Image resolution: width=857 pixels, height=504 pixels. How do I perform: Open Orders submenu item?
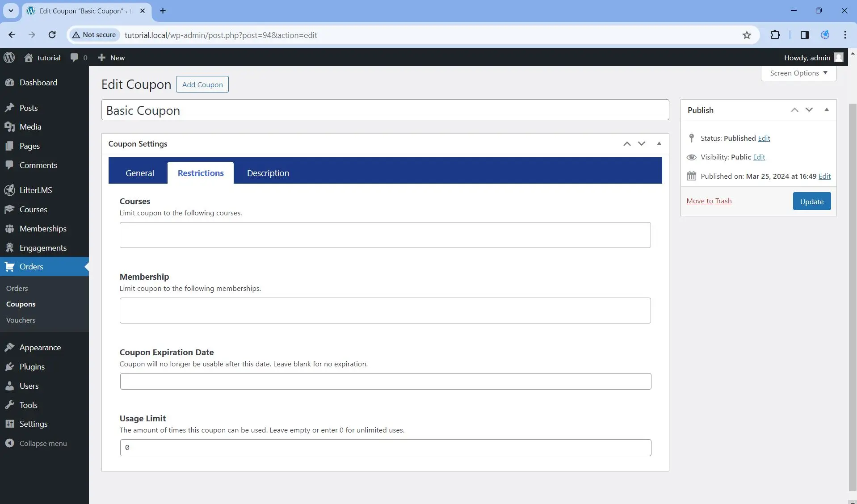[x=17, y=289]
